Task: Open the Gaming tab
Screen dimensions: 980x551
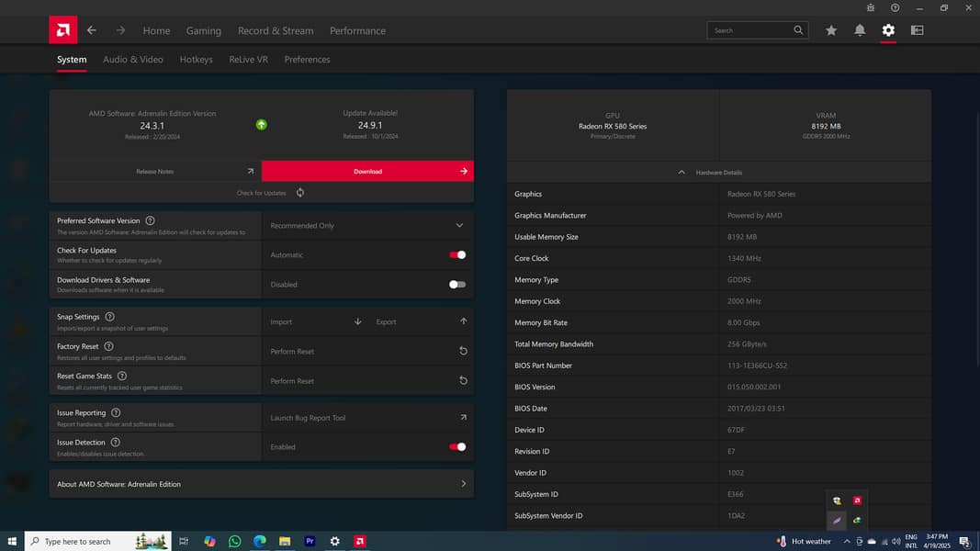Action: coord(204,30)
